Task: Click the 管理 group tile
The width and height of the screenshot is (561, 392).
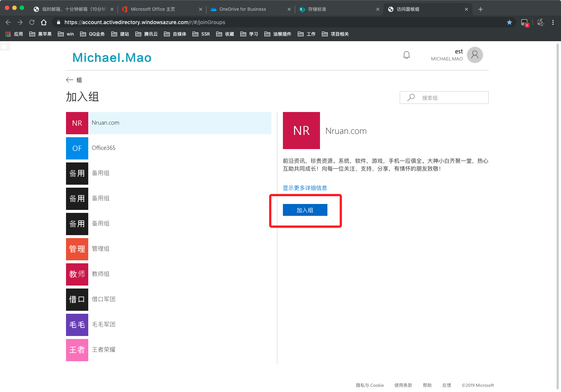Action: pyautogui.click(x=77, y=249)
